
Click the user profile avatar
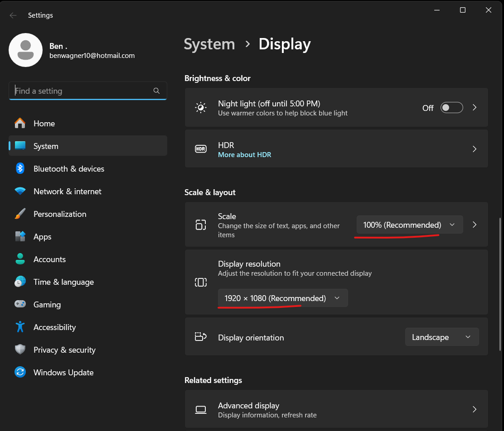[25, 50]
